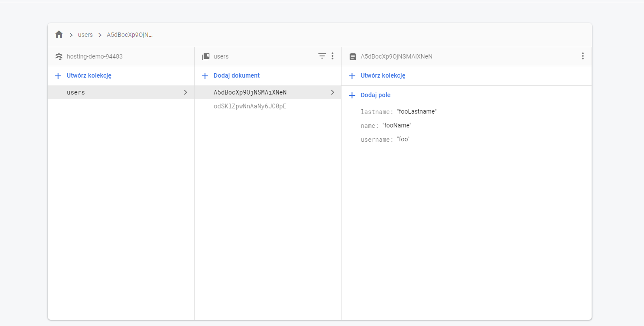This screenshot has height=326, width=644.
Task: Open document three-dot options menu
Action: tap(582, 56)
